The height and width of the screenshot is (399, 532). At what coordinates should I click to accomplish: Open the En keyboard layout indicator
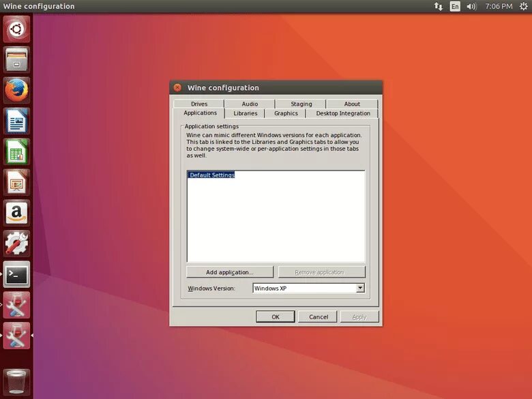(x=455, y=6)
